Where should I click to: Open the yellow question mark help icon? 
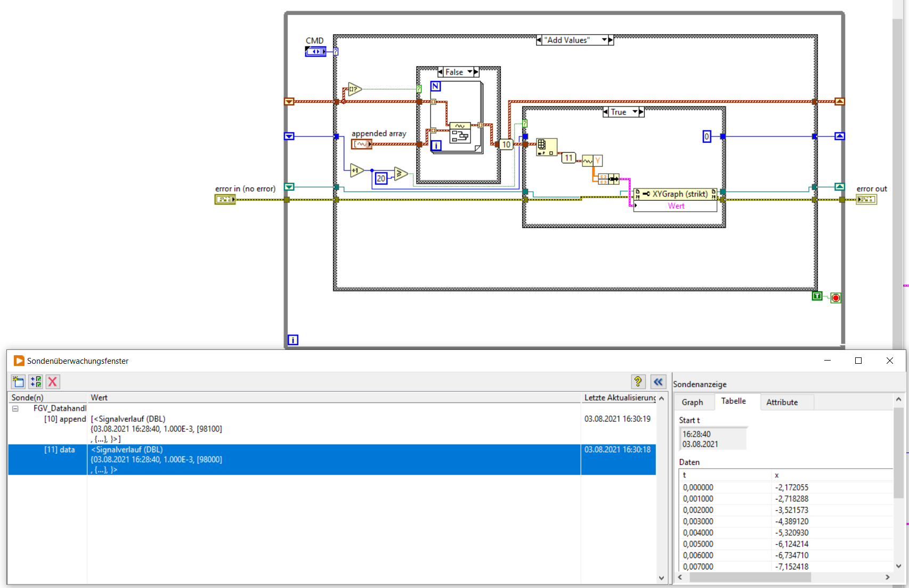click(638, 381)
